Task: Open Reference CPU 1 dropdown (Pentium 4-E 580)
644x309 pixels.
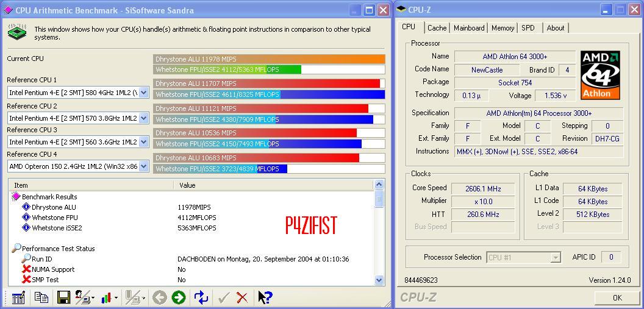Action: pos(143,93)
